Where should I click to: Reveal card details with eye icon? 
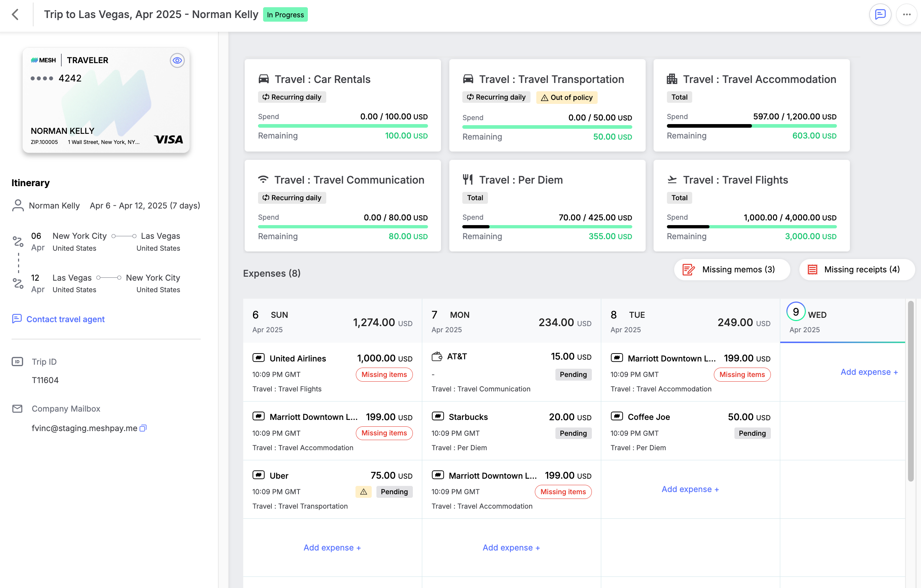(x=177, y=60)
